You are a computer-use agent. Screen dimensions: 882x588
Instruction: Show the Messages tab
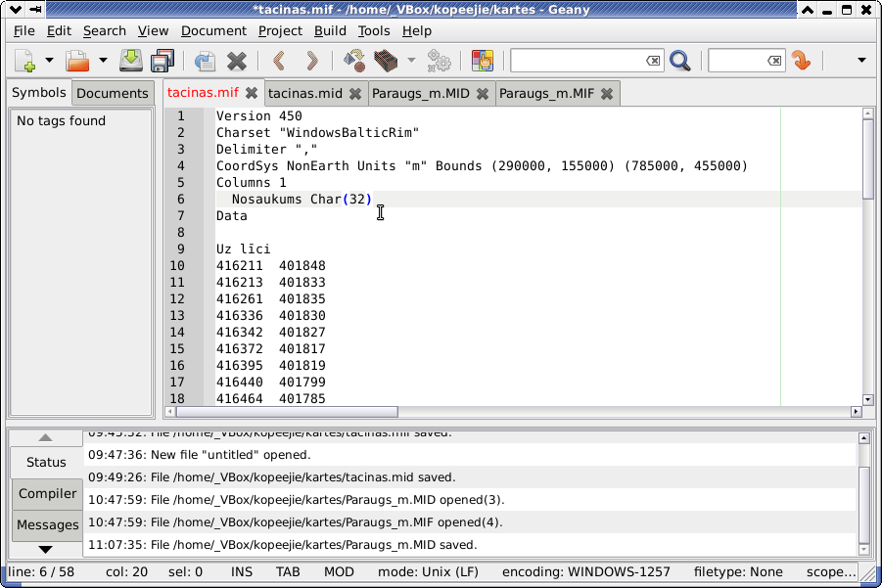[47, 525]
